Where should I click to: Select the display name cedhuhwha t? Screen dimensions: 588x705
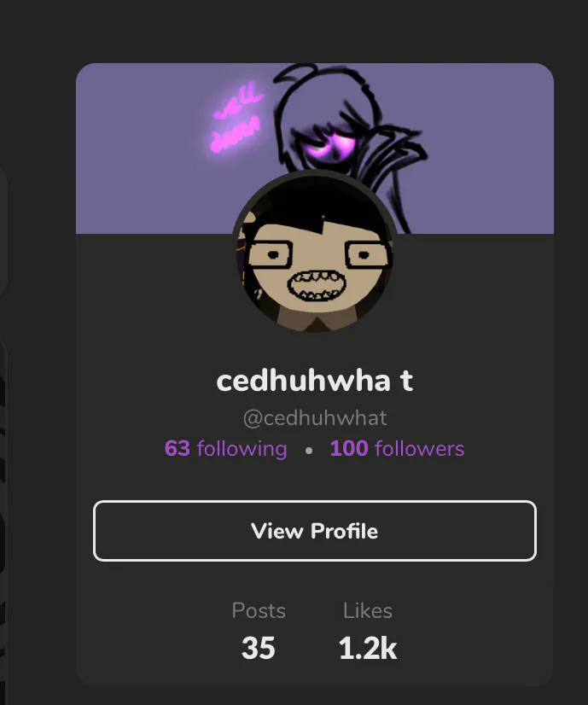point(315,381)
